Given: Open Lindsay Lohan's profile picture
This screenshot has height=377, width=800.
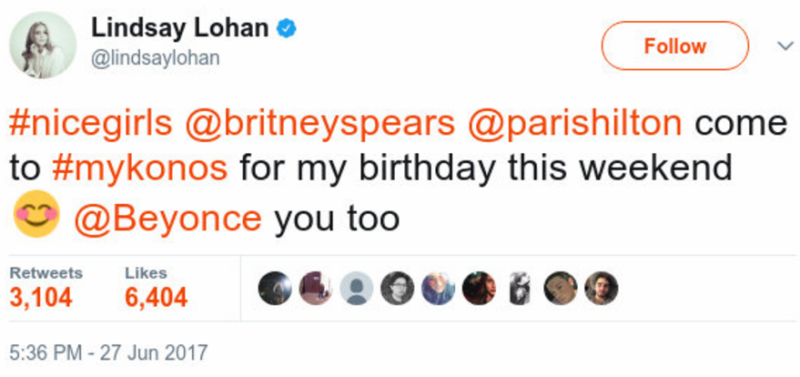Looking at the screenshot, I should click(43, 45).
